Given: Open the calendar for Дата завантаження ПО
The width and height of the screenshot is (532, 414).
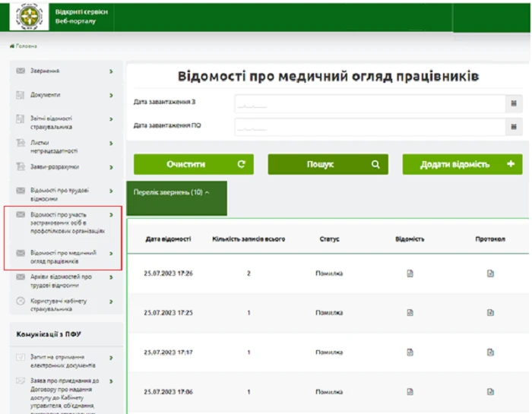Looking at the screenshot, I should [514, 127].
